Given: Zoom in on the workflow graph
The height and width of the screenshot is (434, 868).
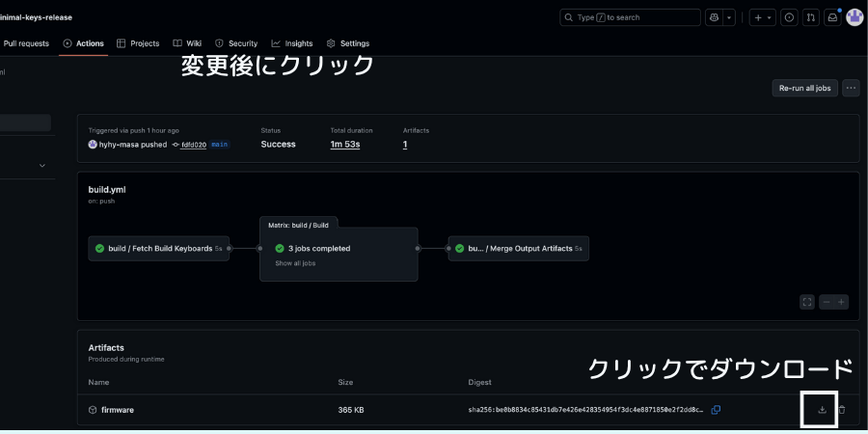Looking at the screenshot, I should click(x=841, y=302).
